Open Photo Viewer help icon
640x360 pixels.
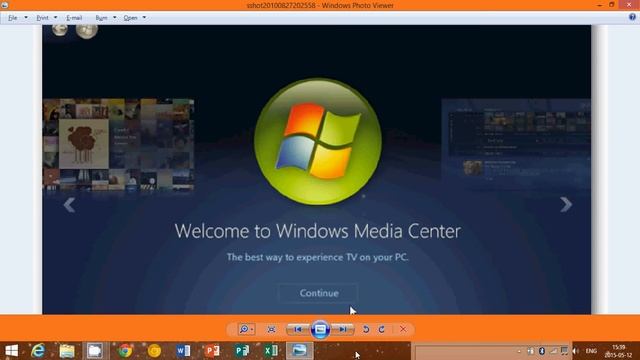[632, 17]
